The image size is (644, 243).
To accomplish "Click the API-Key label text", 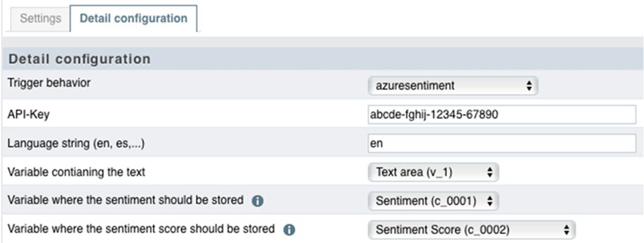I will (x=29, y=115).
